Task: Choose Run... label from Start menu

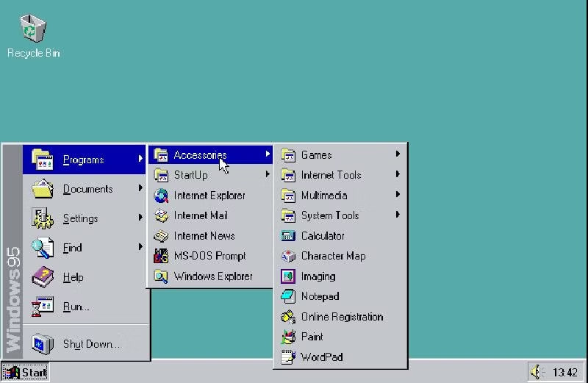Action: click(76, 307)
